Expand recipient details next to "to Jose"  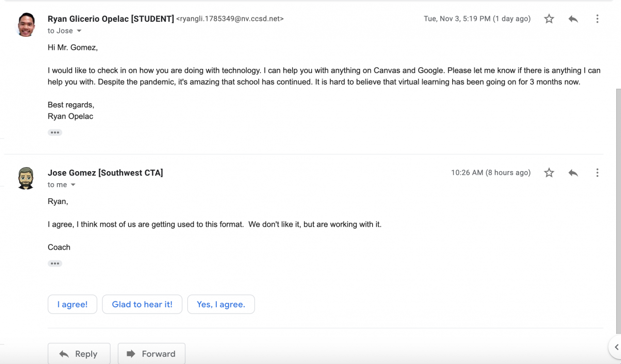(79, 31)
